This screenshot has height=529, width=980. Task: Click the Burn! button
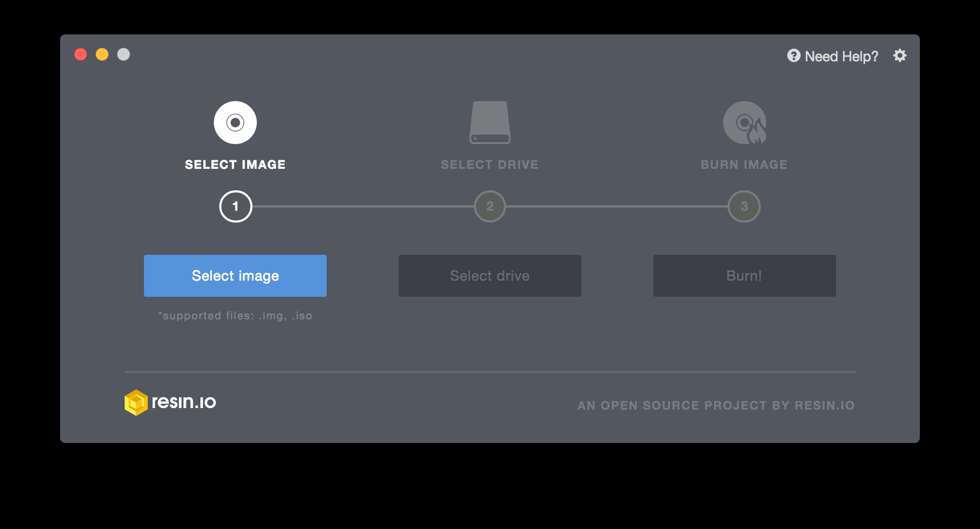[745, 276]
